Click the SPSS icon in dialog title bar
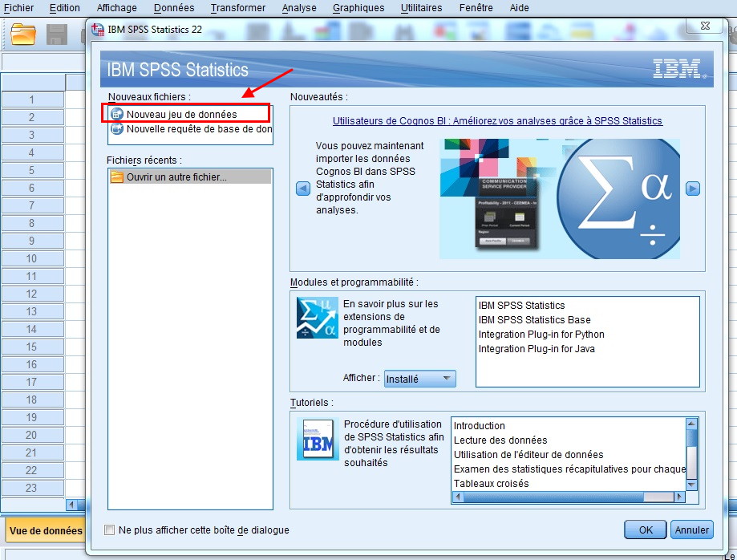 click(98, 30)
